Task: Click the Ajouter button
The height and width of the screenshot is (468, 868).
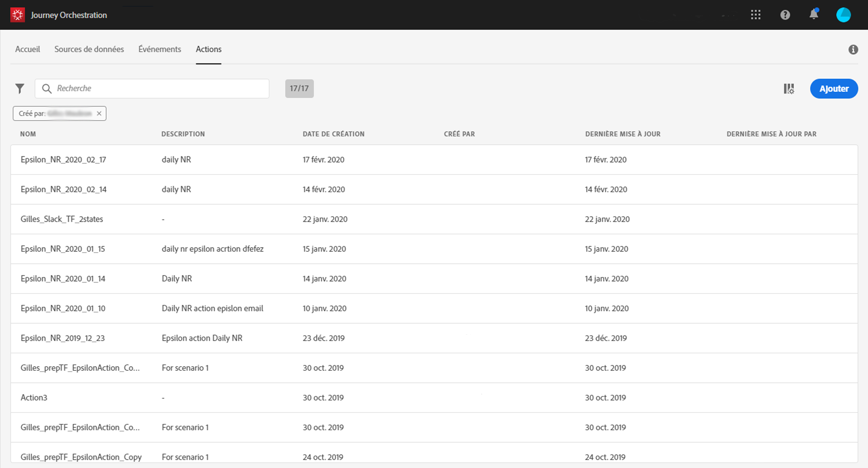Action: (x=834, y=89)
